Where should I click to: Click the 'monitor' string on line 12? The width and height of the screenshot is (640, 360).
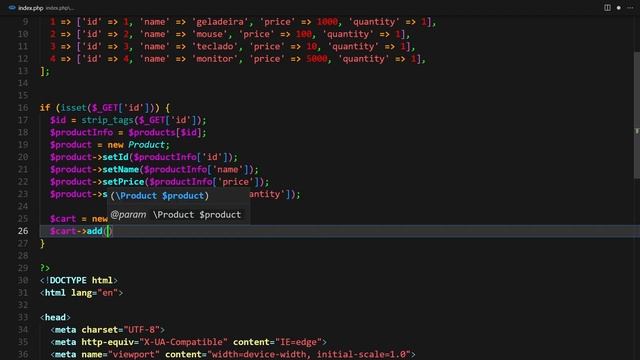point(214,59)
